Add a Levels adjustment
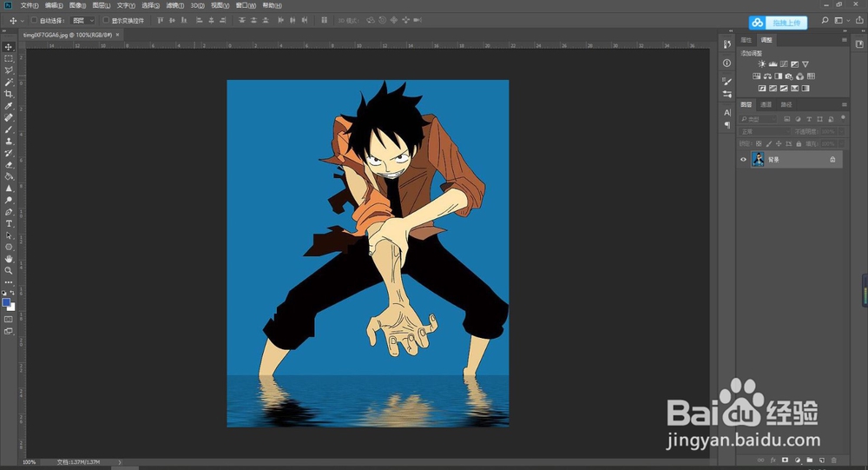Image resolution: width=868 pixels, height=470 pixels. 773,64
